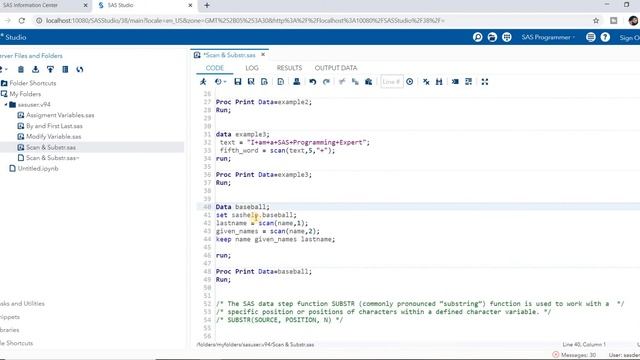
Task: Click the open-file icon in SAS Studio header
Action: 492,37
